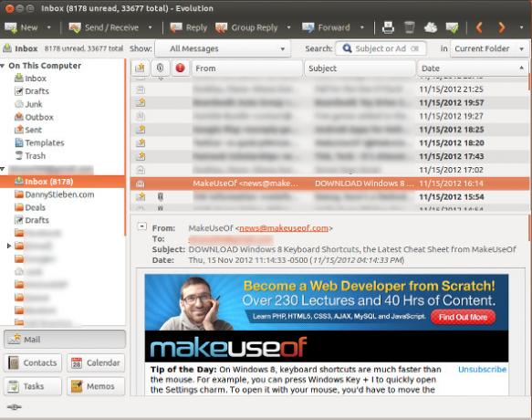Sort by Date column header
The image size is (532, 420).
(x=473, y=68)
